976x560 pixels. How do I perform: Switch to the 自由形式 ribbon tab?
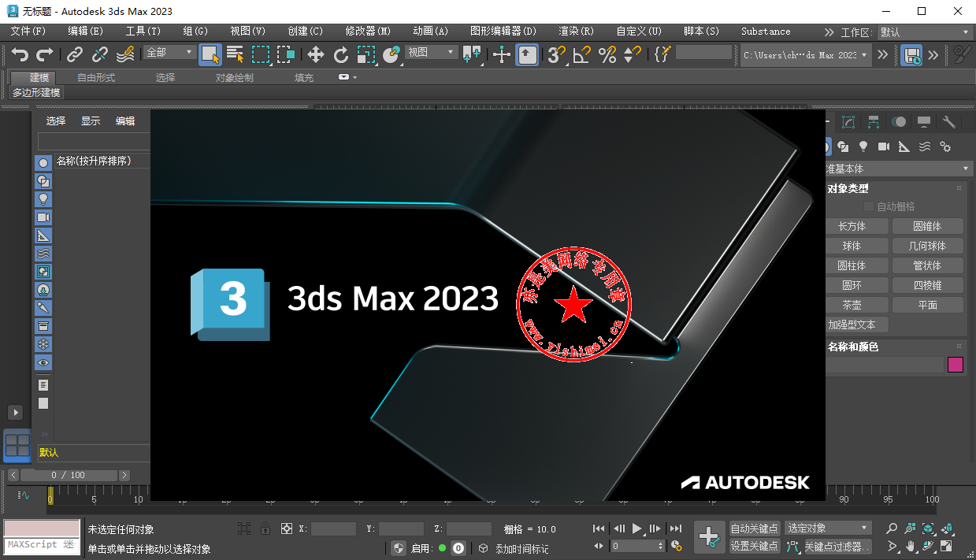[96, 78]
